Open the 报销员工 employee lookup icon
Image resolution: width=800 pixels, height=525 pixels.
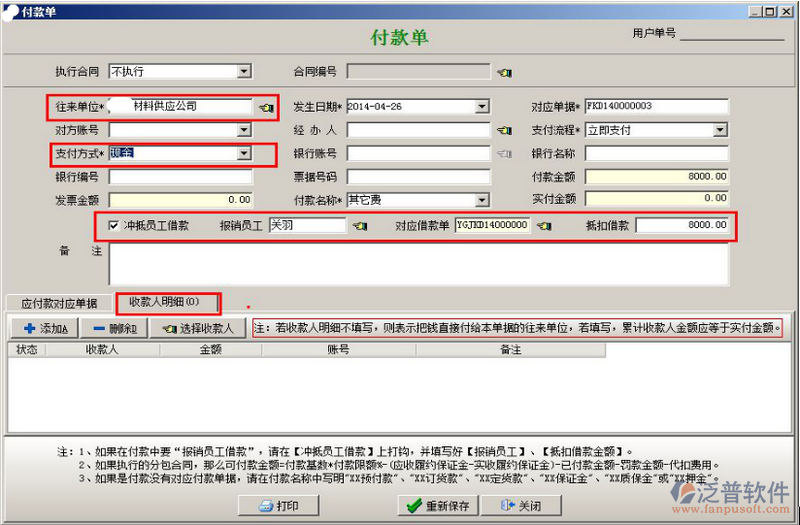[360, 226]
